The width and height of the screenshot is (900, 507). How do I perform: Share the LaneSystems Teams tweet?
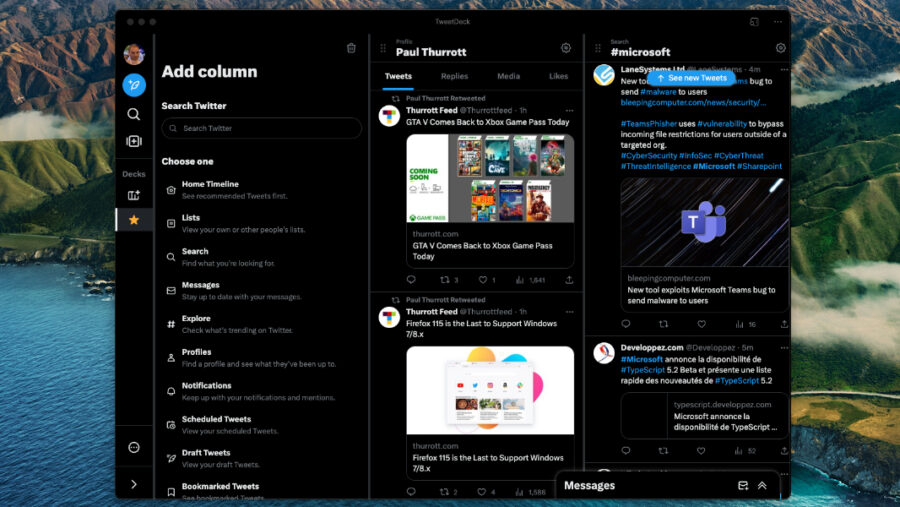coord(784,324)
